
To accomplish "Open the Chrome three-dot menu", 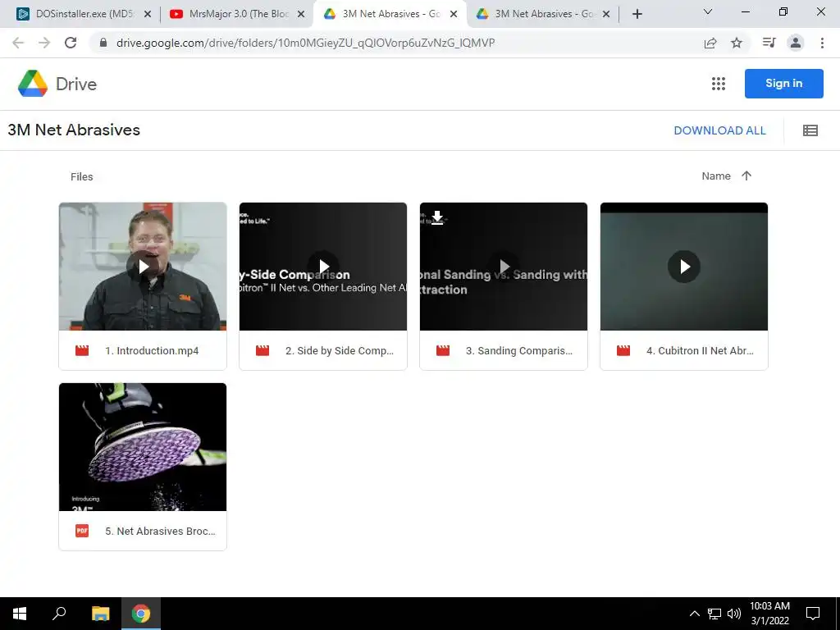I will 822,43.
